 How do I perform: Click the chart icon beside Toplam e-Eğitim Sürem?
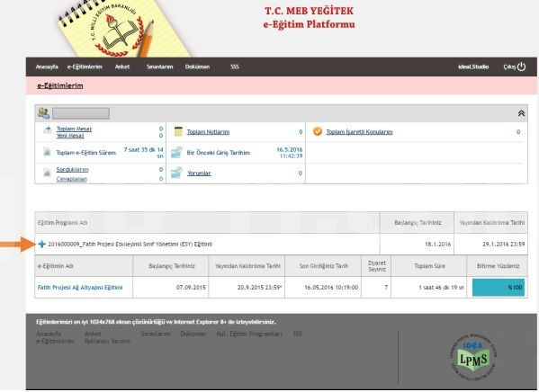pos(47,152)
